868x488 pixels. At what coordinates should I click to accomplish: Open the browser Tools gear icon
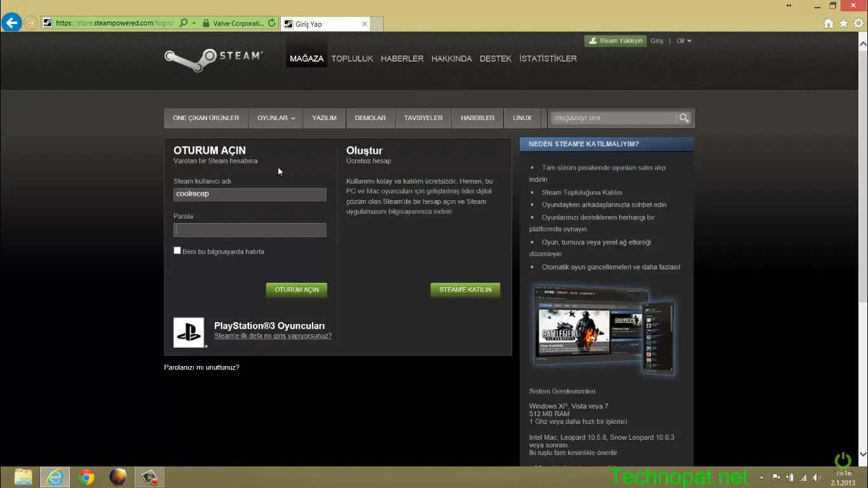coord(858,24)
